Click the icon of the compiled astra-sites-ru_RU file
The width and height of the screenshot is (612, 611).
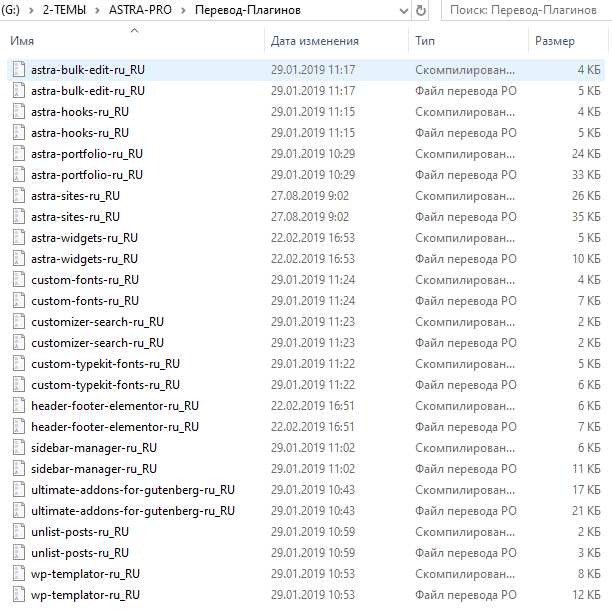pyautogui.click(x=19, y=196)
